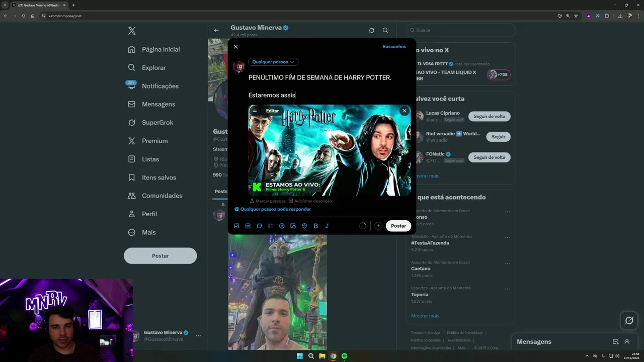
Task: Open Perfil in the sidebar
Action: click(142, 214)
